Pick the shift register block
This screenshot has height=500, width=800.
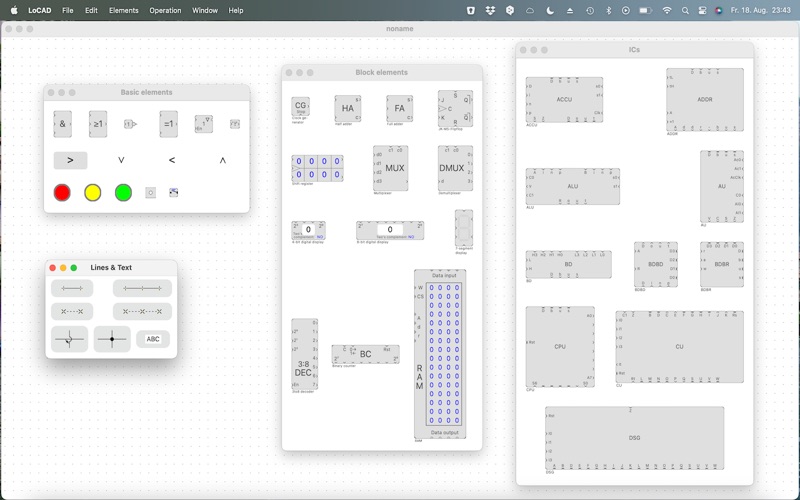pos(317,168)
